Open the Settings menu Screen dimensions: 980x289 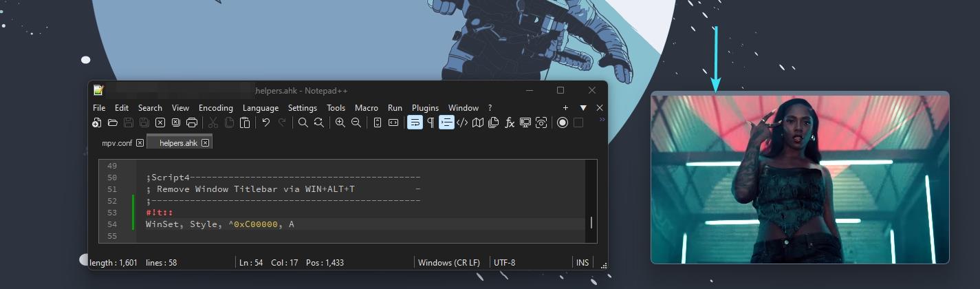tap(303, 108)
